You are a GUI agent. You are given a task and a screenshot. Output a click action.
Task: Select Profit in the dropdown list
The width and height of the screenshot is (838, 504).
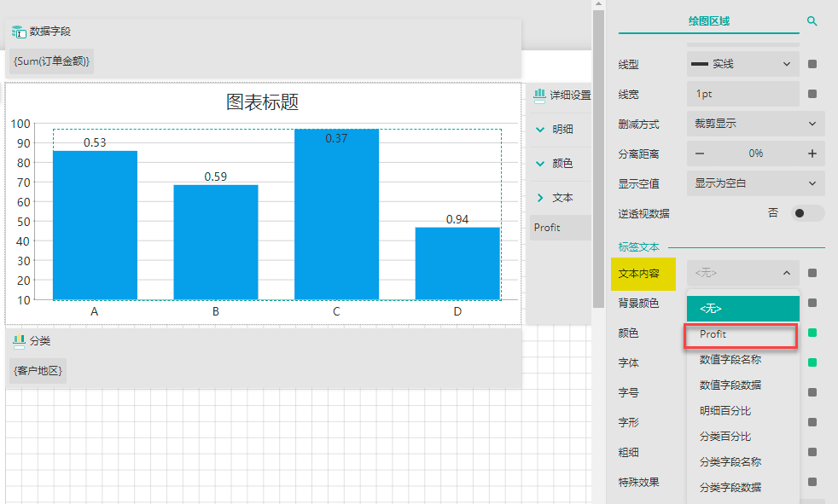click(743, 334)
